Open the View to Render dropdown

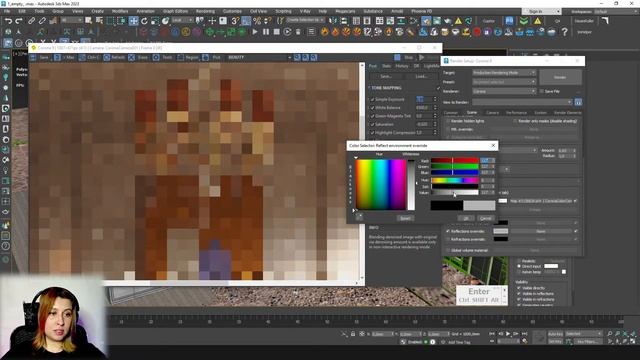pos(522,102)
